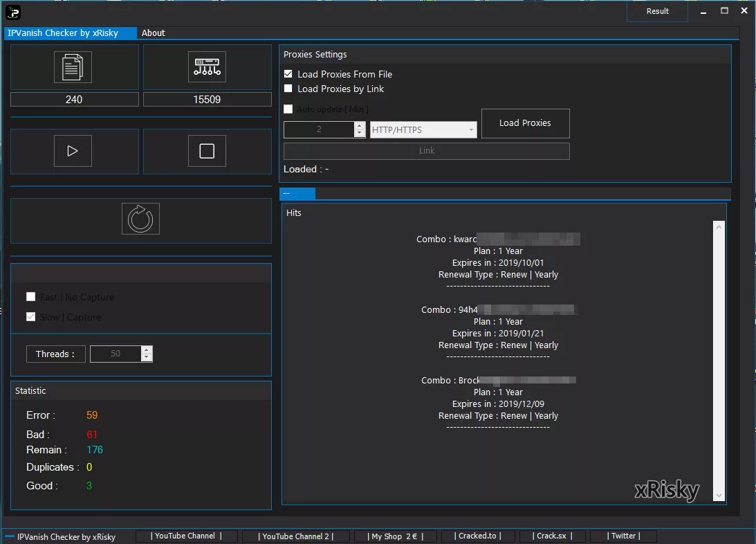The height and width of the screenshot is (544, 756).
Task: Click the Error count value 59
Action: (x=92, y=415)
